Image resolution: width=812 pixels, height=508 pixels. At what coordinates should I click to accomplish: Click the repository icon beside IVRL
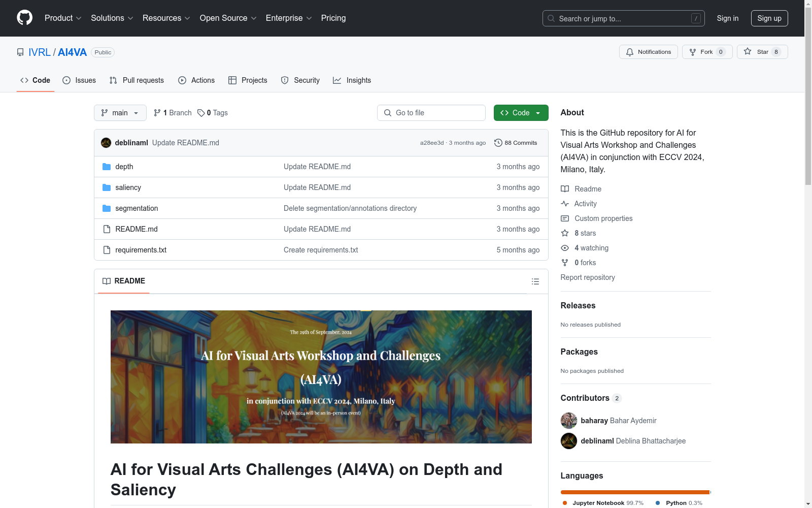[x=20, y=52]
